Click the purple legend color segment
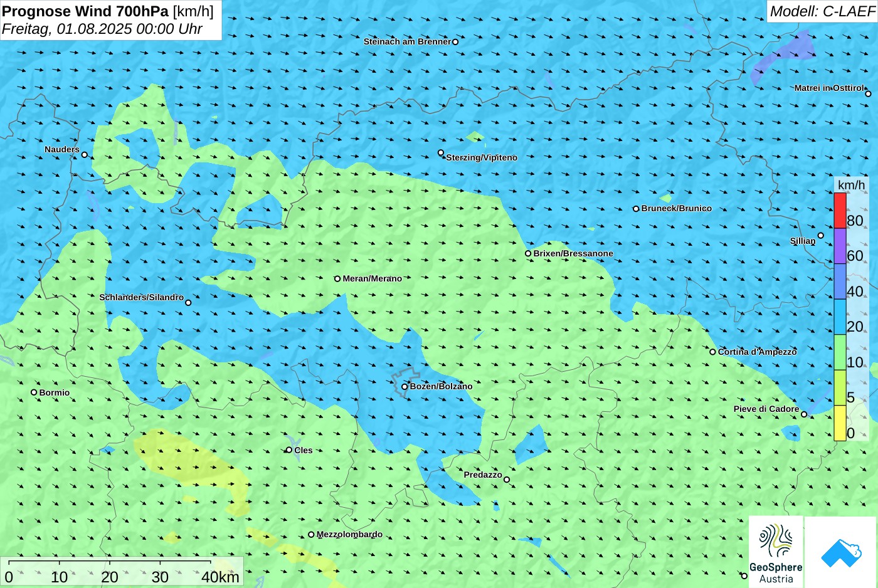 click(x=840, y=246)
